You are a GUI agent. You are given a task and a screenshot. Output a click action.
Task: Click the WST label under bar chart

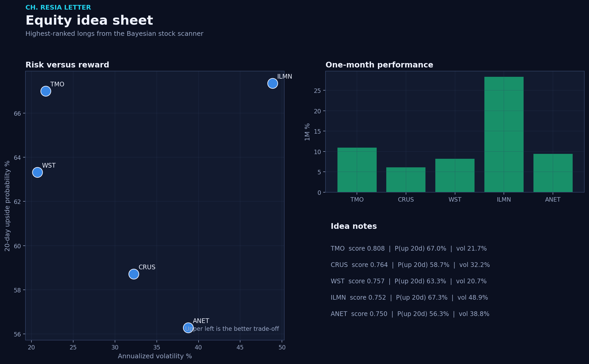(x=455, y=200)
